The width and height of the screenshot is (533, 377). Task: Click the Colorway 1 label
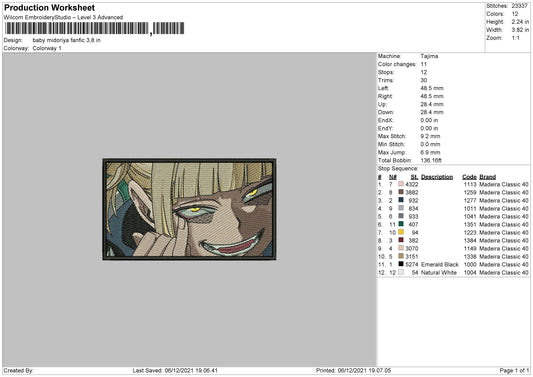click(47, 48)
